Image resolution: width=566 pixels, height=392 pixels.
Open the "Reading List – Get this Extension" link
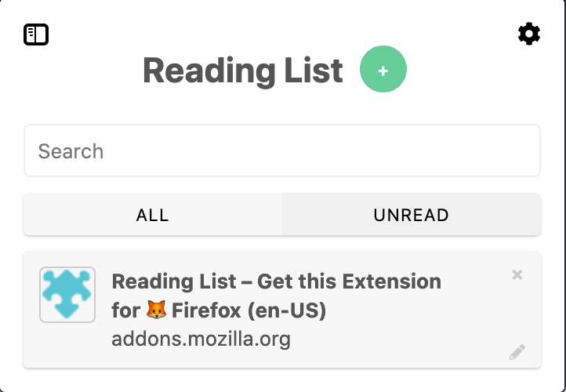click(277, 281)
